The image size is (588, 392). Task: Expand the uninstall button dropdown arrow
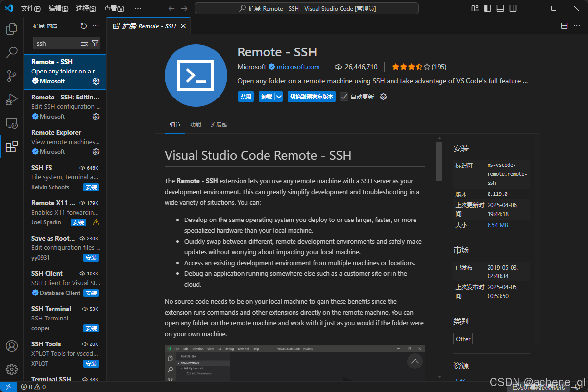tap(279, 97)
